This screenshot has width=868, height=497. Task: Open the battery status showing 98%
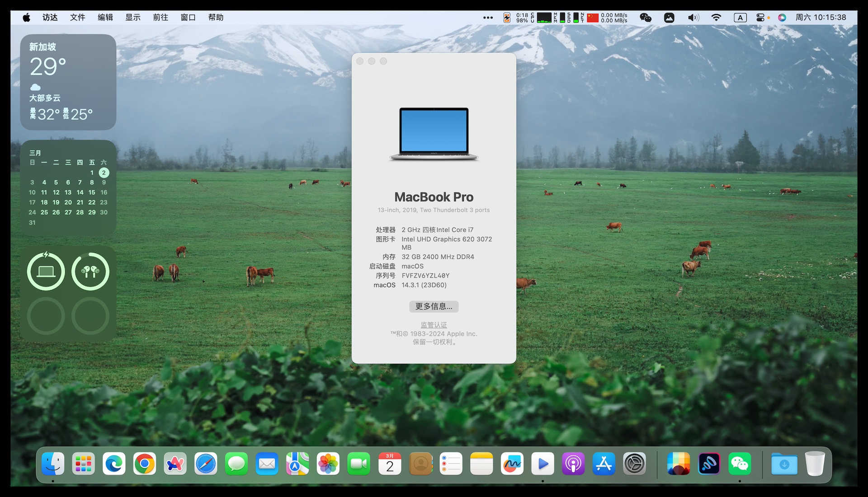click(517, 18)
